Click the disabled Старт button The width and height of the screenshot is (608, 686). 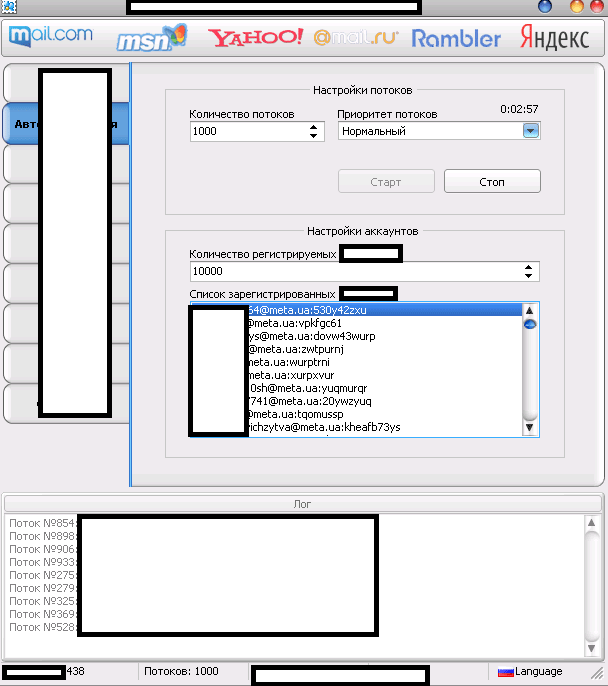point(386,182)
